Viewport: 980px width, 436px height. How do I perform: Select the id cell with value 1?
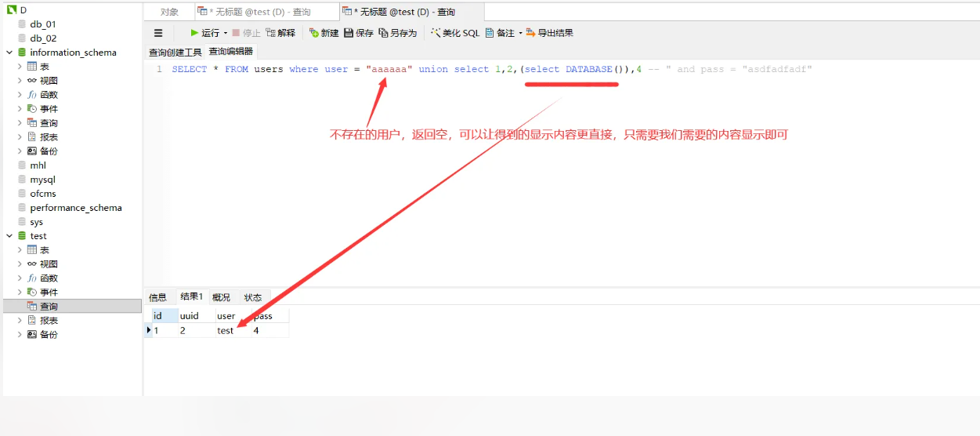pyautogui.click(x=165, y=331)
